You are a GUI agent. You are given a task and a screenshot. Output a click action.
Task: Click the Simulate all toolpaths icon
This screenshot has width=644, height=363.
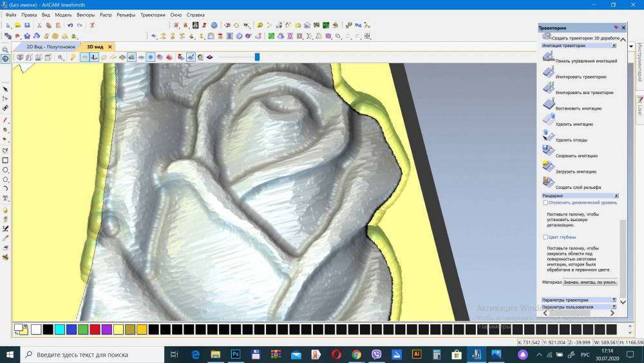(x=549, y=88)
